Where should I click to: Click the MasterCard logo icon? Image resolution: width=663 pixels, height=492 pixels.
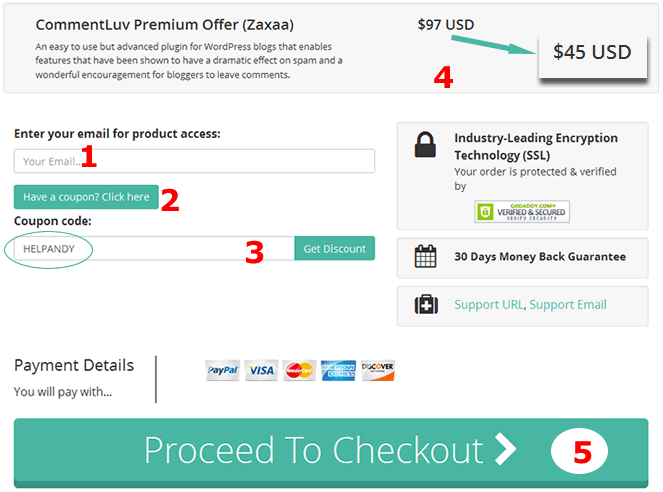coord(299,371)
